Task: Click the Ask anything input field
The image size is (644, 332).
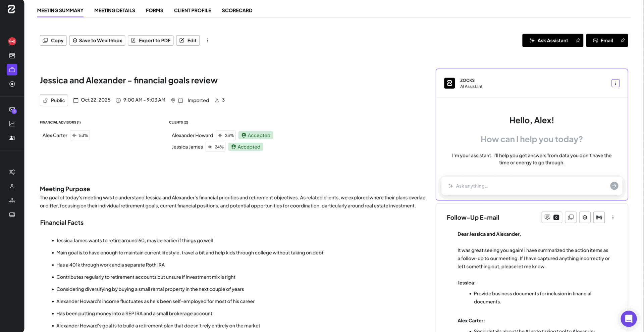Action: click(x=523, y=186)
